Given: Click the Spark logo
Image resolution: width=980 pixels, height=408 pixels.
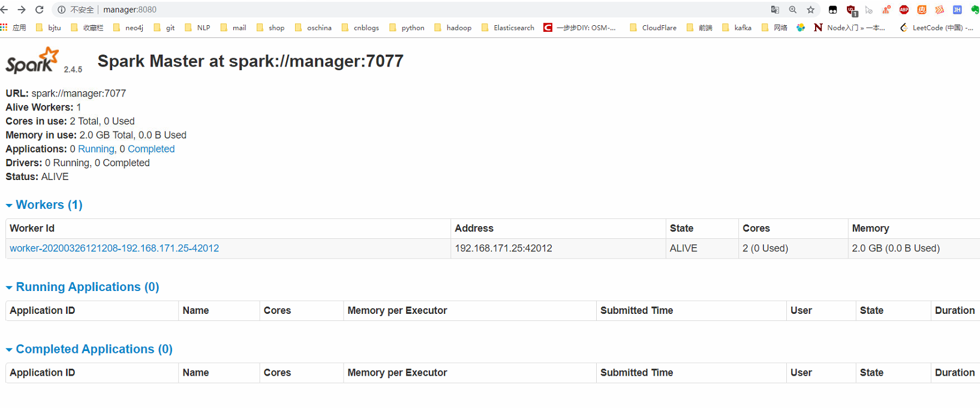Looking at the screenshot, I should pos(32,61).
